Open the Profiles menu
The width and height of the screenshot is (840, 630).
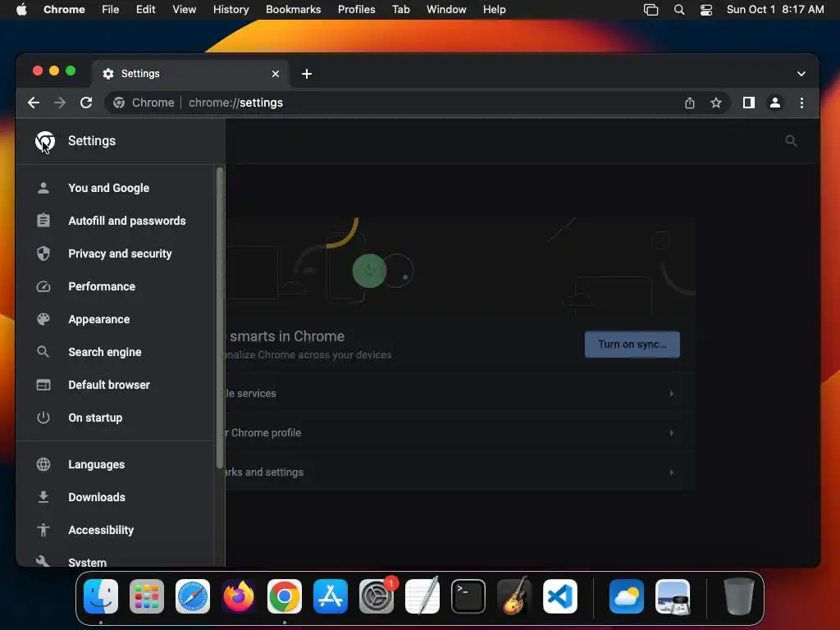(356, 10)
